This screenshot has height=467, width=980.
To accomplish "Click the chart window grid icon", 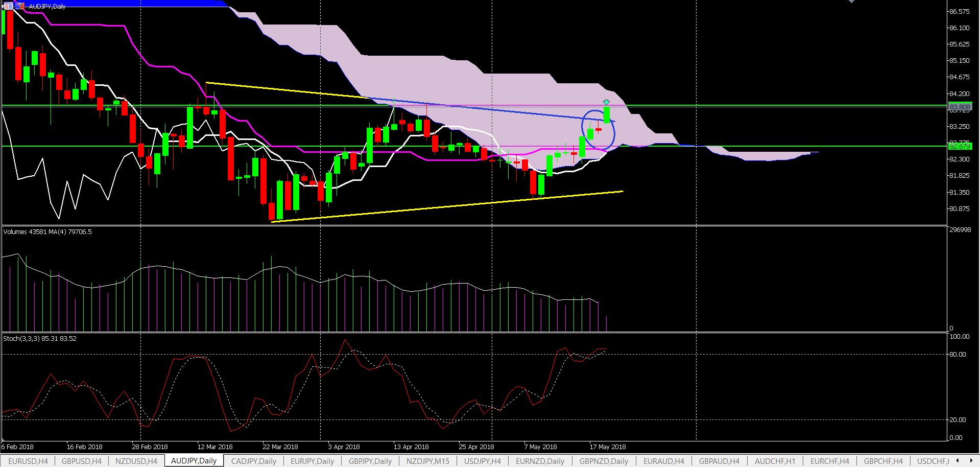I will 8,6.
